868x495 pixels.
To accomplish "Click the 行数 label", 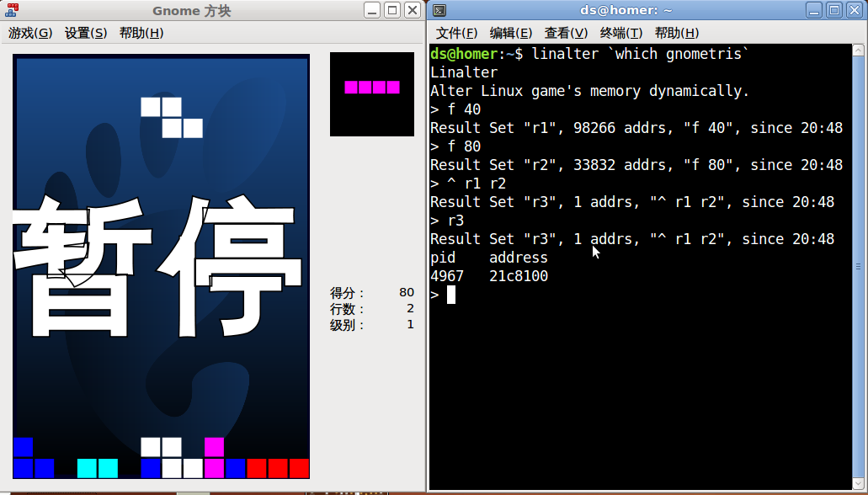I will [x=347, y=308].
